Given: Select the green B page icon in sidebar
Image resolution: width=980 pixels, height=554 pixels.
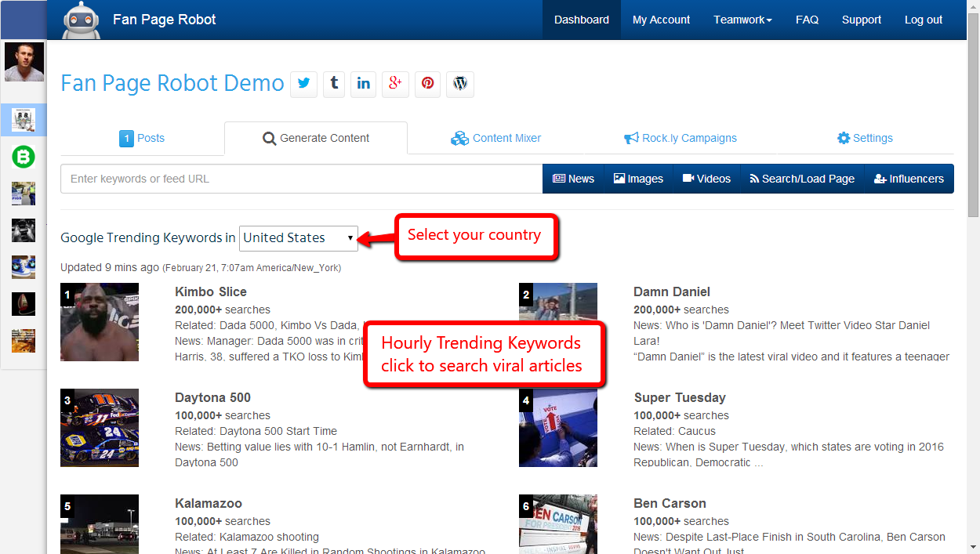Looking at the screenshot, I should (24, 158).
